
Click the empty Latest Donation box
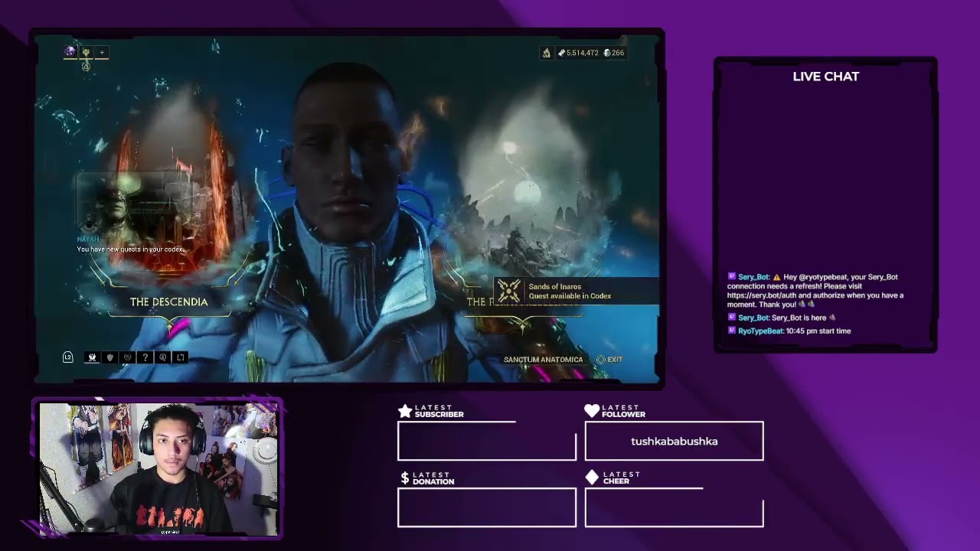(x=487, y=507)
